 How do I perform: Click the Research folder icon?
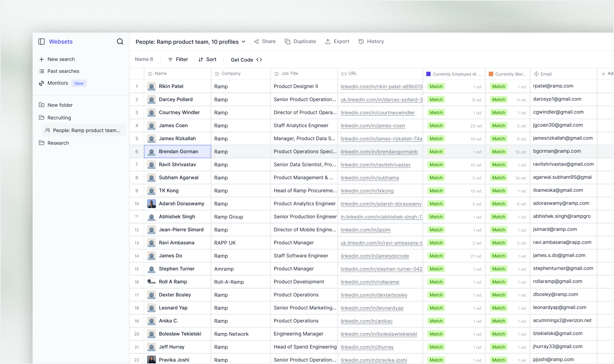41,143
